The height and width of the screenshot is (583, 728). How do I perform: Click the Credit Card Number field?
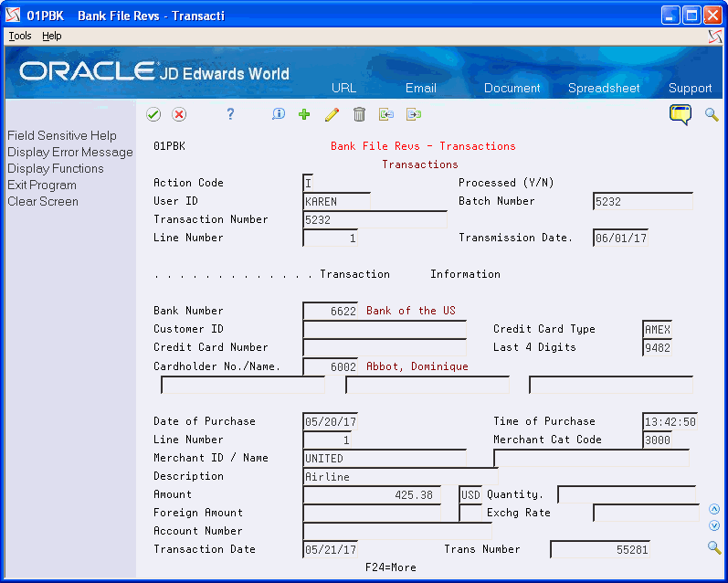click(385, 347)
